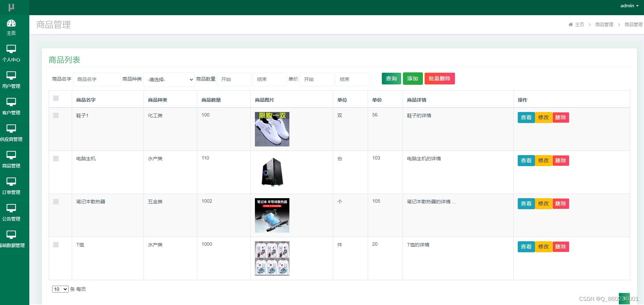Click the green 查询 button
This screenshot has height=305, width=644.
point(392,79)
